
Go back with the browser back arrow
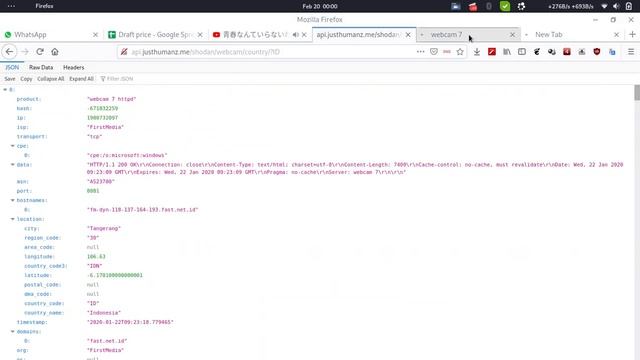click(x=9, y=52)
